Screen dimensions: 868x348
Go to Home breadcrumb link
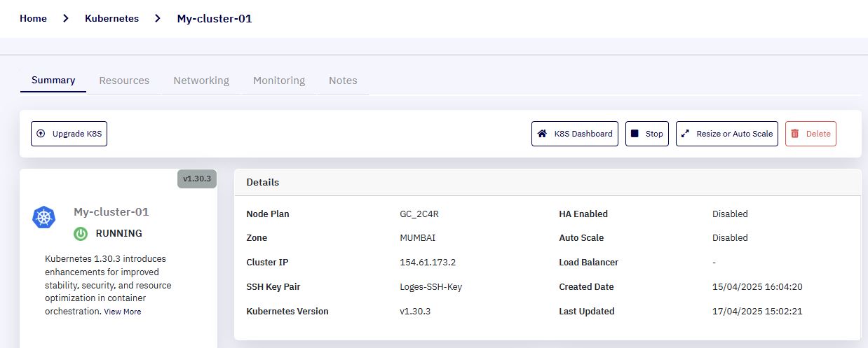[x=33, y=19]
